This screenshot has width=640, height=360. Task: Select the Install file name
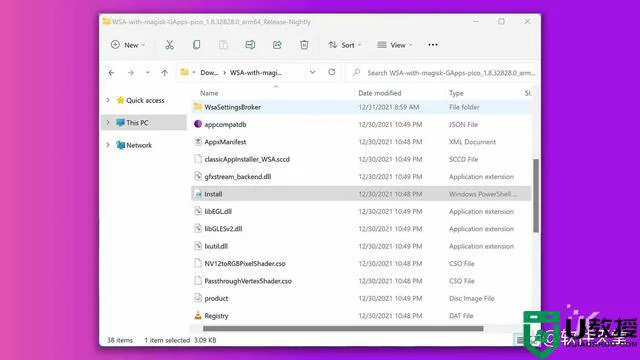tap(213, 194)
